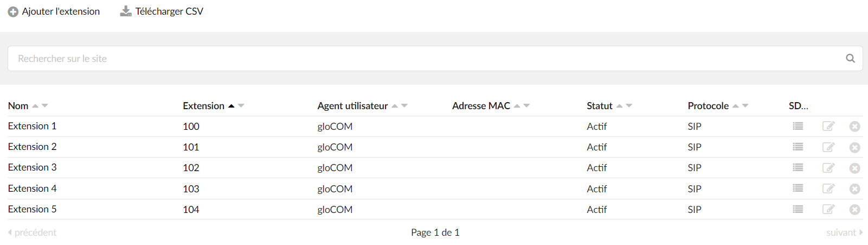
Task: Sort Statut column ascending arrow
Action: coord(619,106)
